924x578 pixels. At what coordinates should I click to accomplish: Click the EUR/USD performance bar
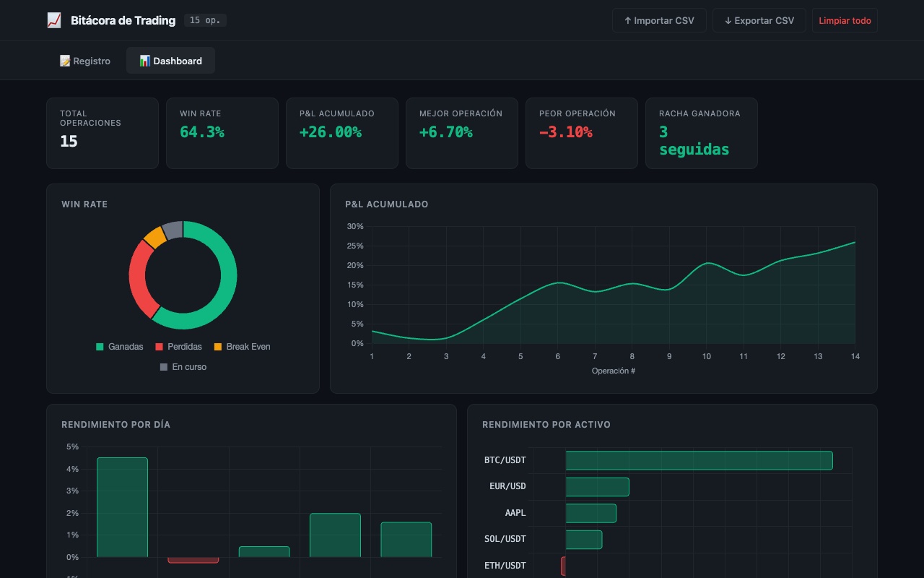(x=597, y=487)
